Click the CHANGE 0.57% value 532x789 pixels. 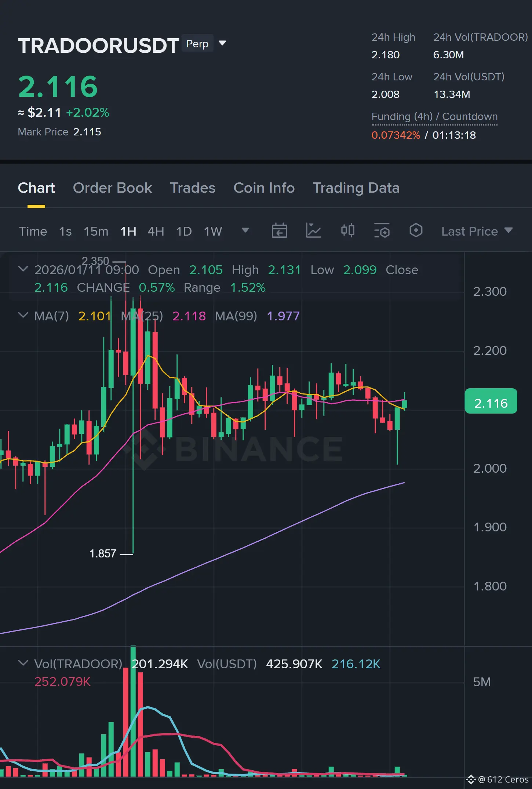[157, 287]
